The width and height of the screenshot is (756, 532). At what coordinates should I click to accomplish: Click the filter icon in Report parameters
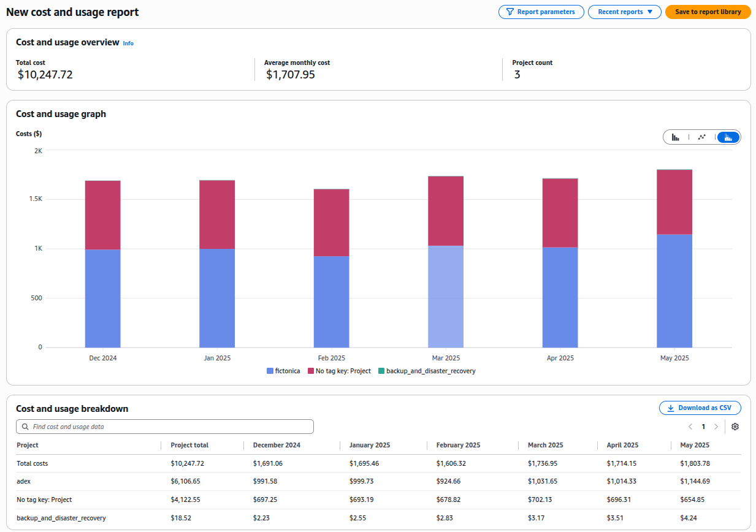(509, 12)
